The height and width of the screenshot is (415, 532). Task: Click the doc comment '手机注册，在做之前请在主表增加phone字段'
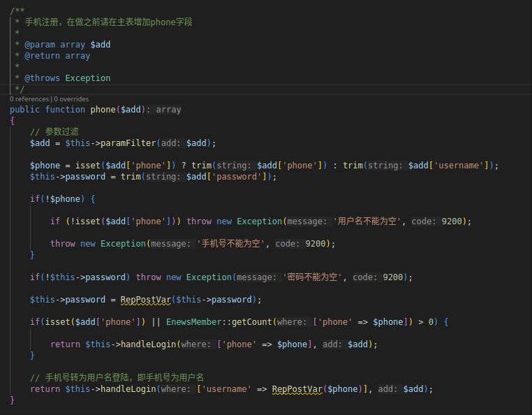(109, 22)
